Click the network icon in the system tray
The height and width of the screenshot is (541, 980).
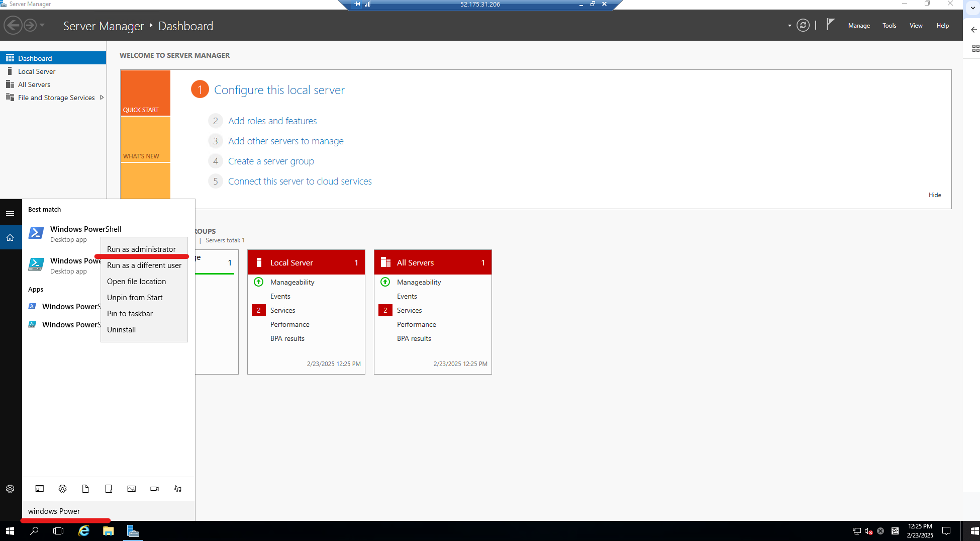pos(857,531)
